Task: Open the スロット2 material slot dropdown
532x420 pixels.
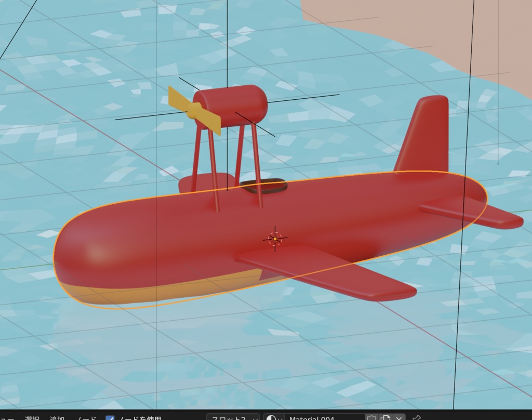Action: tap(233, 417)
